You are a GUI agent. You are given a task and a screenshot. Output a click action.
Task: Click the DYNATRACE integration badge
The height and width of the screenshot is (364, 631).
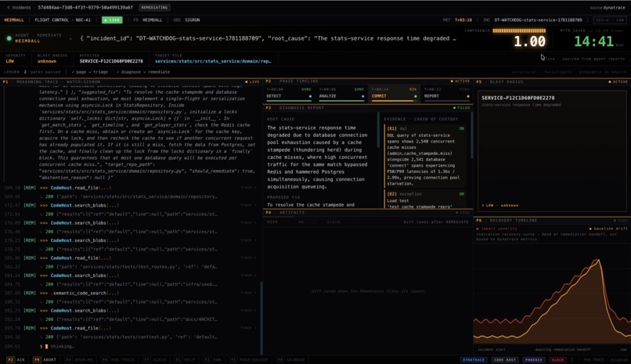pos(474,359)
